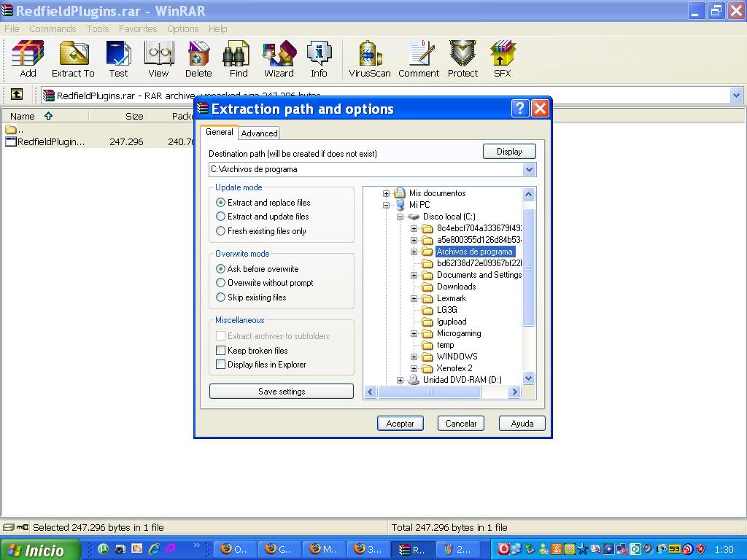Expand the Documents and Settings node
Screen dimensions: 747x560
coord(414,275)
